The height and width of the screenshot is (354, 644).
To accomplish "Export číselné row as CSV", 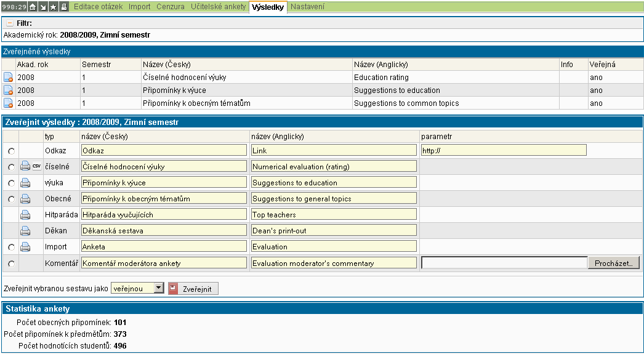I will [36, 166].
